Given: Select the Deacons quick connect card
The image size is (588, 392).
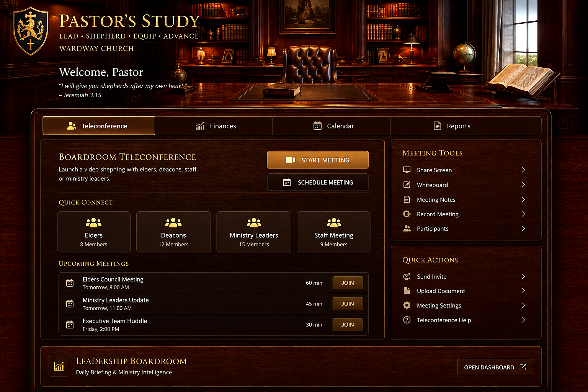Looking at the screenshot, I should tap(173, 232).
